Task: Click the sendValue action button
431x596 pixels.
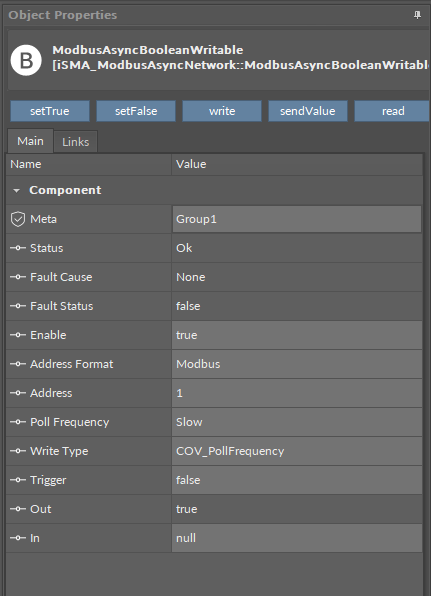Action: coord(308,111)
